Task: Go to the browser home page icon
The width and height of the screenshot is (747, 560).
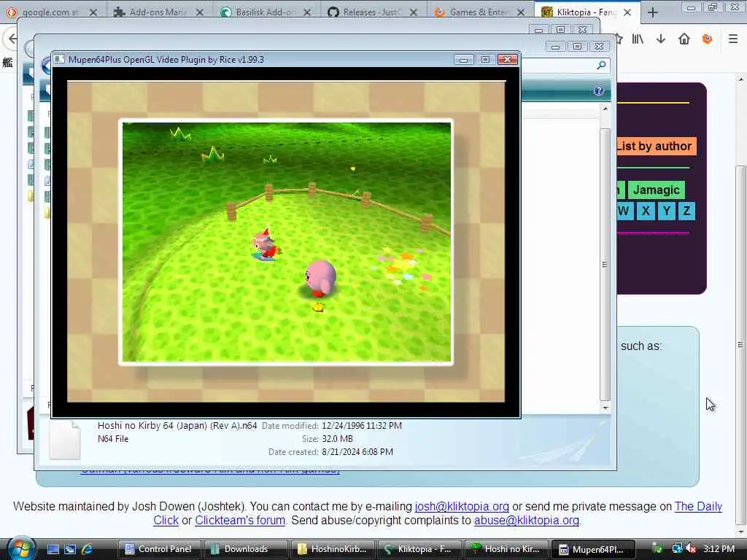Action: click(x=684, y=39)
